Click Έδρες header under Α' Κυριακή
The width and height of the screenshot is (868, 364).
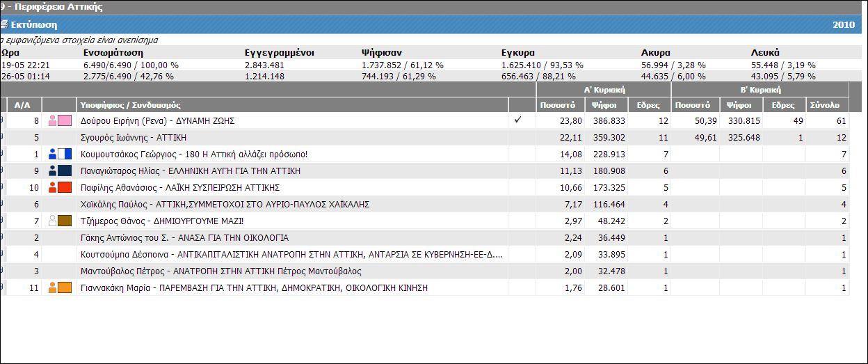649,105
